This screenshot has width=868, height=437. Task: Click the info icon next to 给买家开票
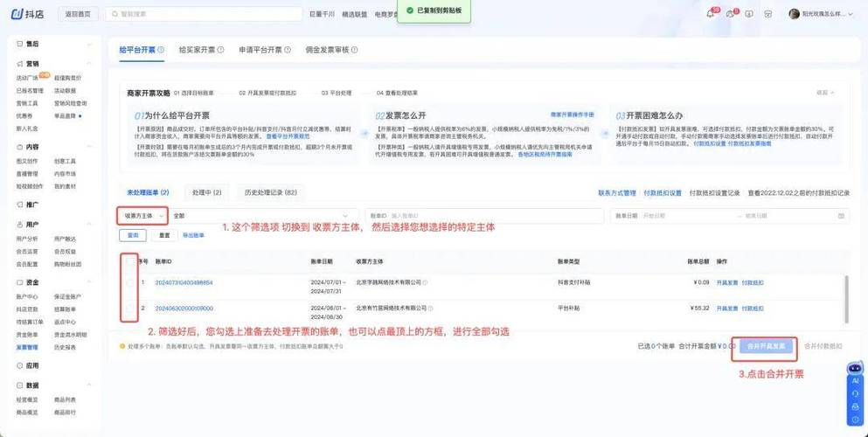221,50
